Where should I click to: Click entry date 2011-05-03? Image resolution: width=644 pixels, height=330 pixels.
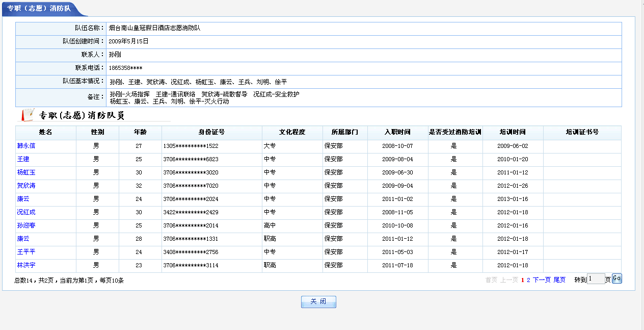[398, 252]
